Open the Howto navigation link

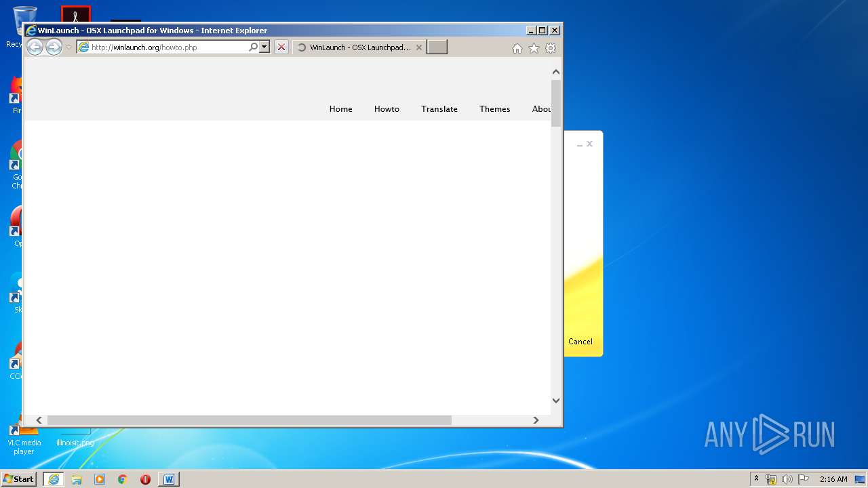pos(387,109)
